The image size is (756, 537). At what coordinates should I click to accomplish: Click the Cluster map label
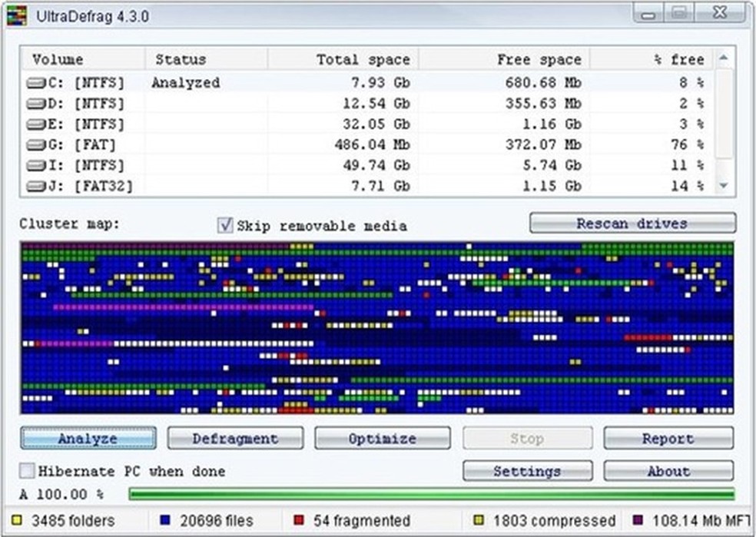(x=69, y=224)
